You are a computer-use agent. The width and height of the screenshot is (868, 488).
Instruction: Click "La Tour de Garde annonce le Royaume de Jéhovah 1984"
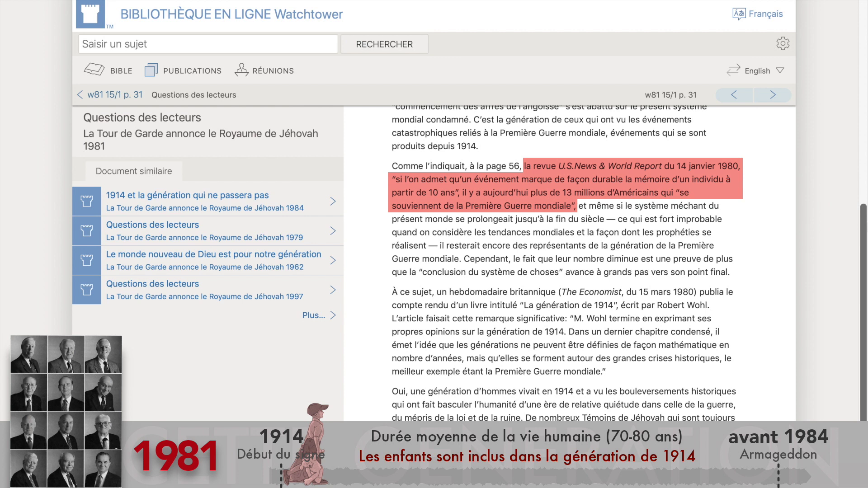pos(205,208)
